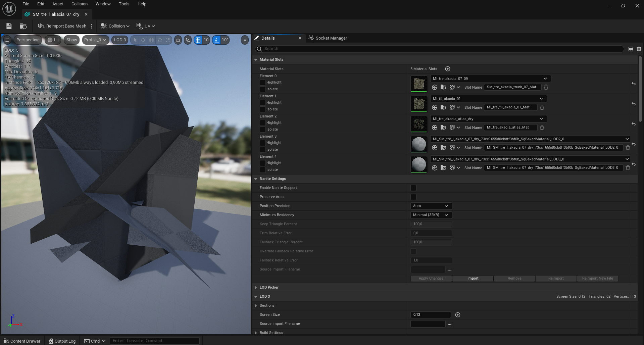Use selected asset for Element 1
The image size is (644, 345).
coord(435,107)
